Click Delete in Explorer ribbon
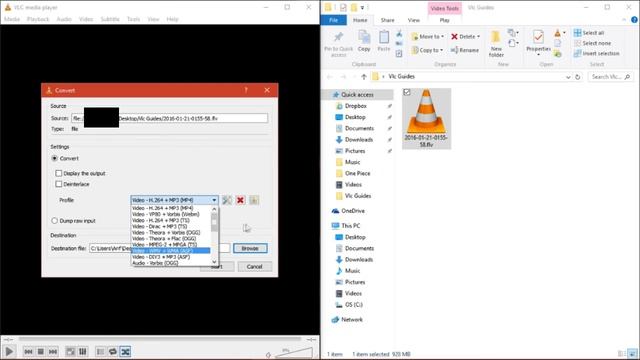 [465, 37]
